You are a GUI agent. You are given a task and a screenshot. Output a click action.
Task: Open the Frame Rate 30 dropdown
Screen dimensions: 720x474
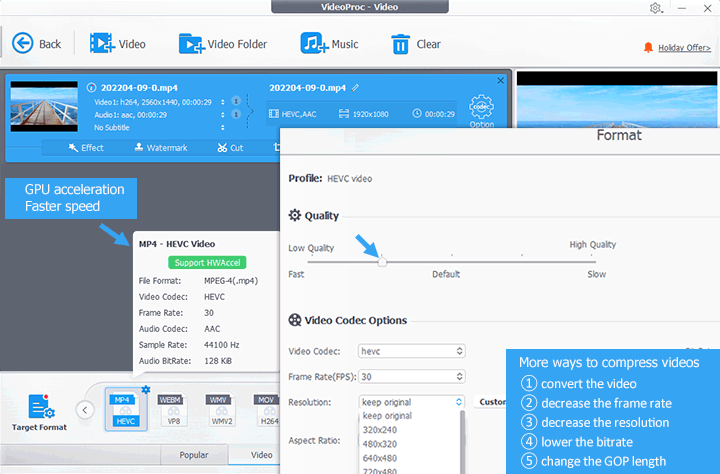411,377
